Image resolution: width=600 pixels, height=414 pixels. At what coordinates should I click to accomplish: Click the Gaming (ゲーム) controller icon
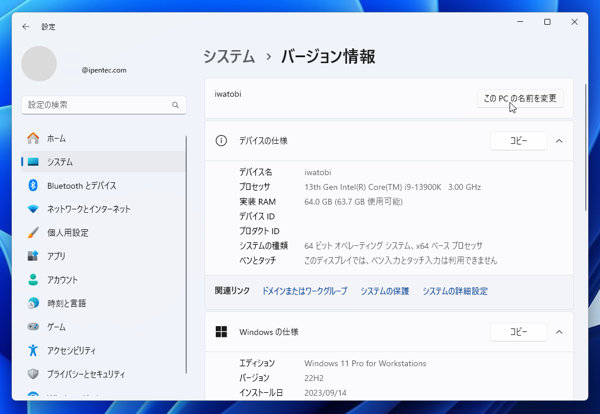pos(33,327)
